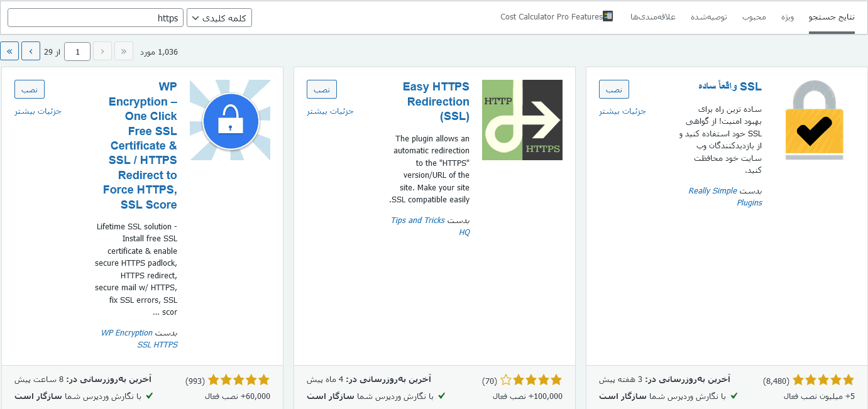The width and height of the screenshot is (868, 409).
Task: Click the compatibility checkmark on Easy HTTPS Redirection
Action: click(x=442, y=396)
